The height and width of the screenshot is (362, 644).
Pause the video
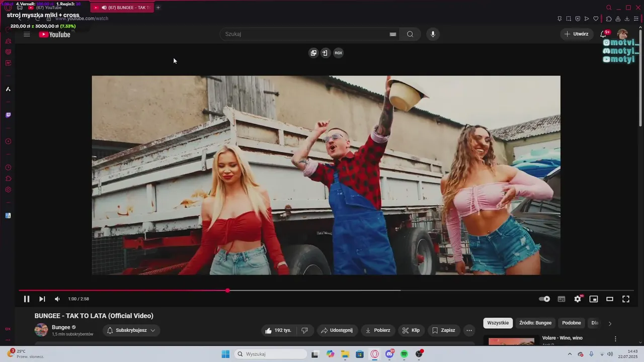tap(27, 299)
